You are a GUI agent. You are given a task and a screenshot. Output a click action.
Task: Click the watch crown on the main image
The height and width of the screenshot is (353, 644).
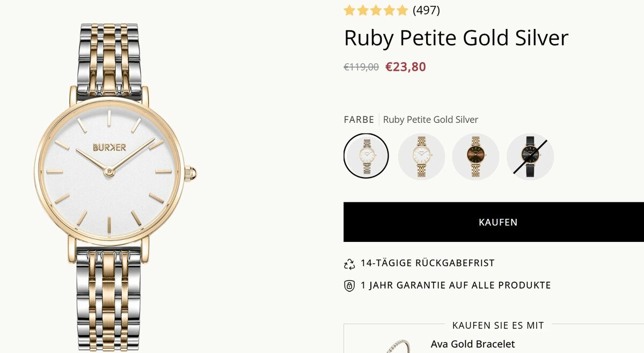tap(191, 173)
